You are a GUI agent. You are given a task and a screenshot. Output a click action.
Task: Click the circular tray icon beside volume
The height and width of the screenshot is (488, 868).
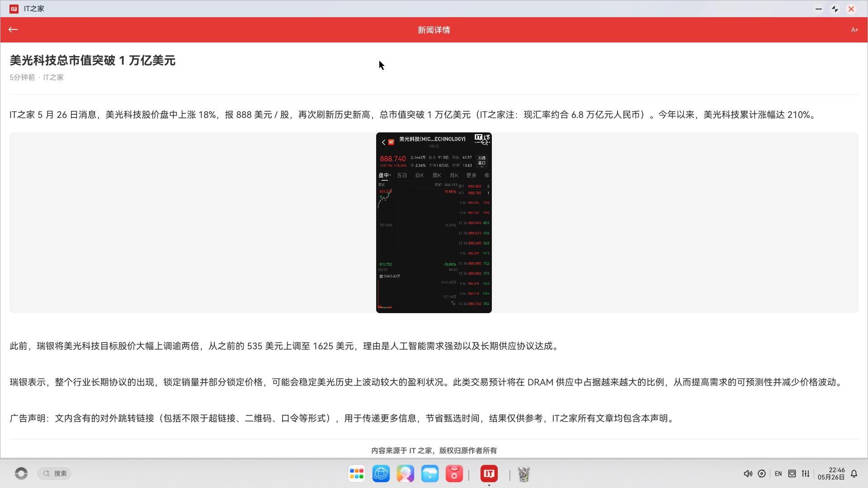(x=762, y=474)
